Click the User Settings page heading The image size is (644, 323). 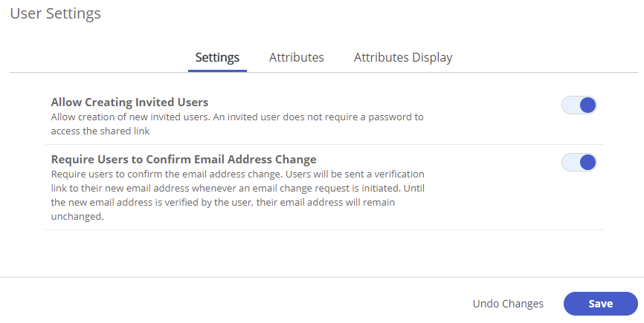pos(56,13)
